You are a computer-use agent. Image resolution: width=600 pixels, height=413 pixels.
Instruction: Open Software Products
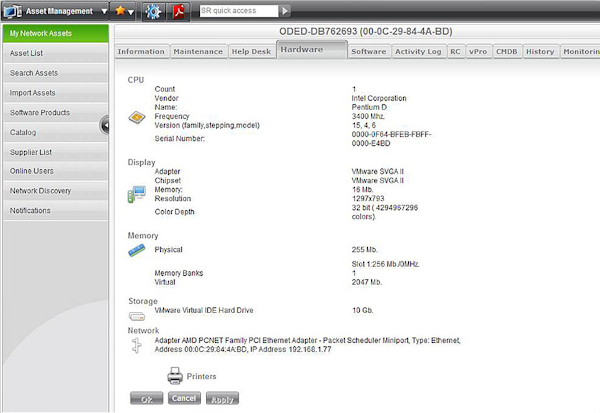pos(55,113)
